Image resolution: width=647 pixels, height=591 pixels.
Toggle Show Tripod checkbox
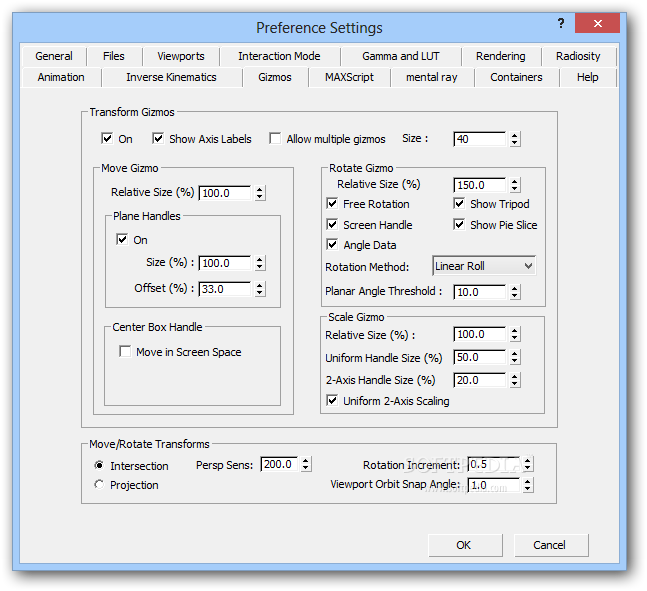click(459, 203)
